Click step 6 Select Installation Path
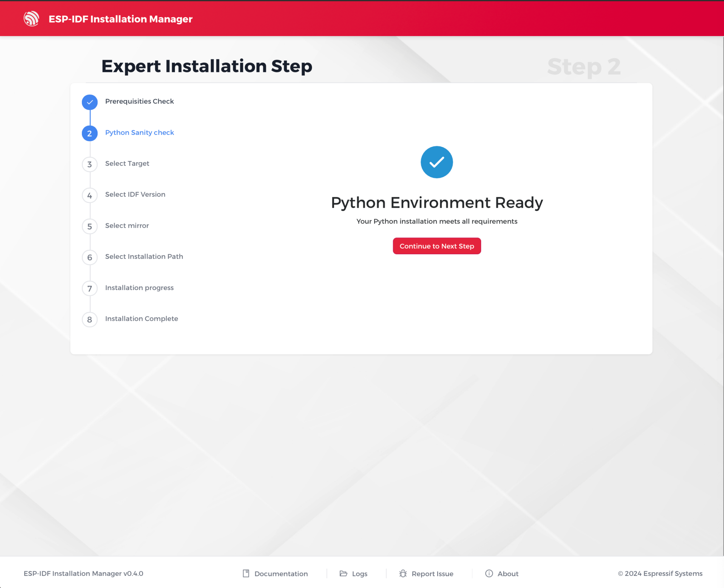724x588 pixels. [x=144, y=256]
